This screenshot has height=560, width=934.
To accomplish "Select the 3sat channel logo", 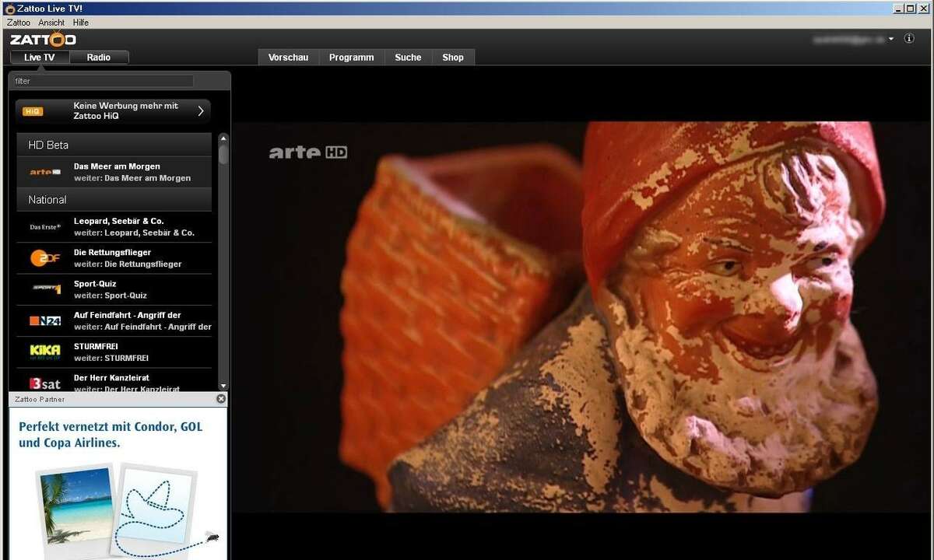I will click(x=45, y=383).
